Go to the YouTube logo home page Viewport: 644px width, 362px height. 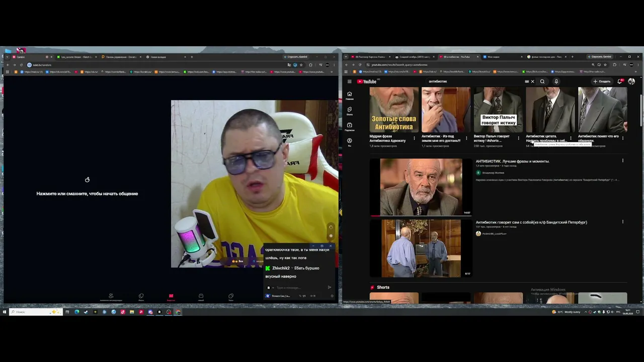point(367,81)
